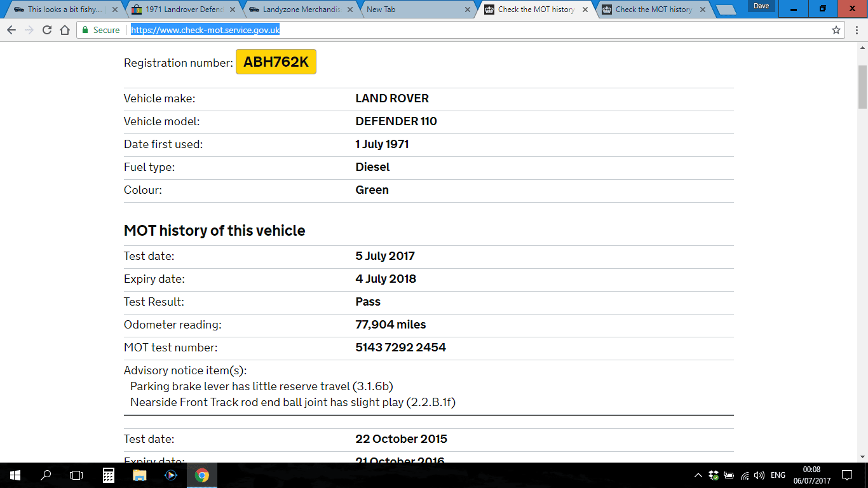This screenshot has width=868, height=488.
Task: Open the Chrome three-dot menu
Action: click(x=856, y=30)
